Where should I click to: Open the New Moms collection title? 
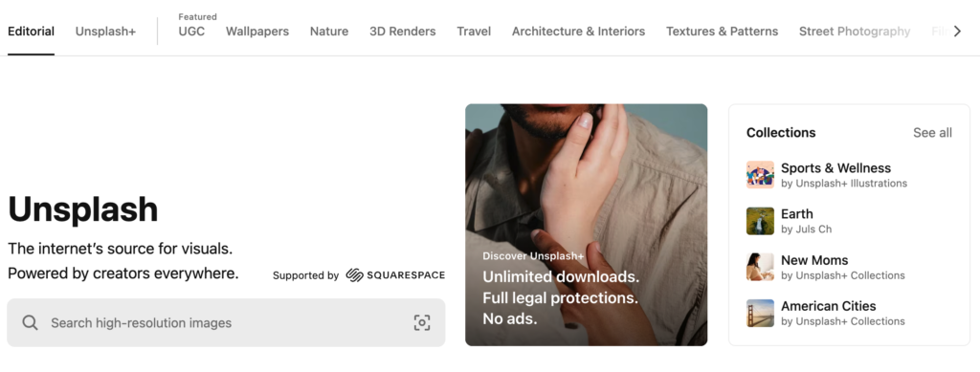pos(814,260)
